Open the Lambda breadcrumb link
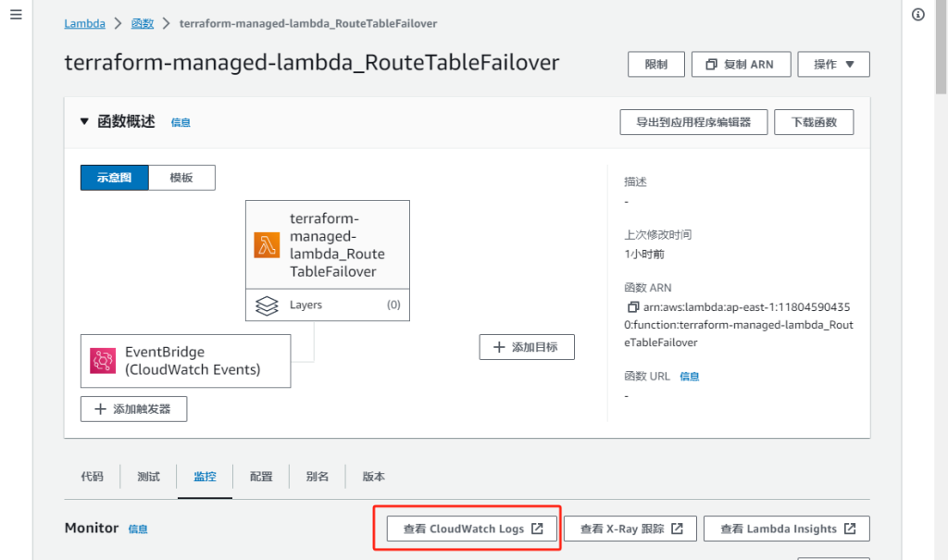This screenshot has width=948, height=560. tap(84, 23)
